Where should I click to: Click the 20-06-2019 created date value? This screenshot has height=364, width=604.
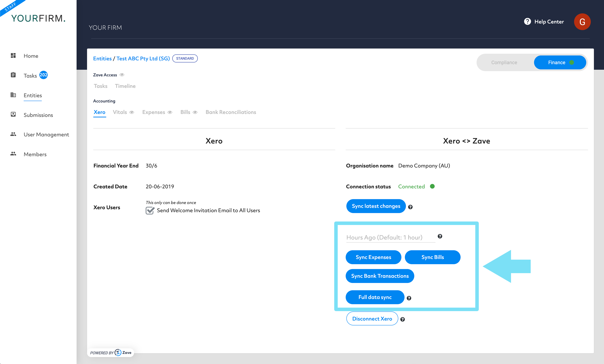point(160,187)
